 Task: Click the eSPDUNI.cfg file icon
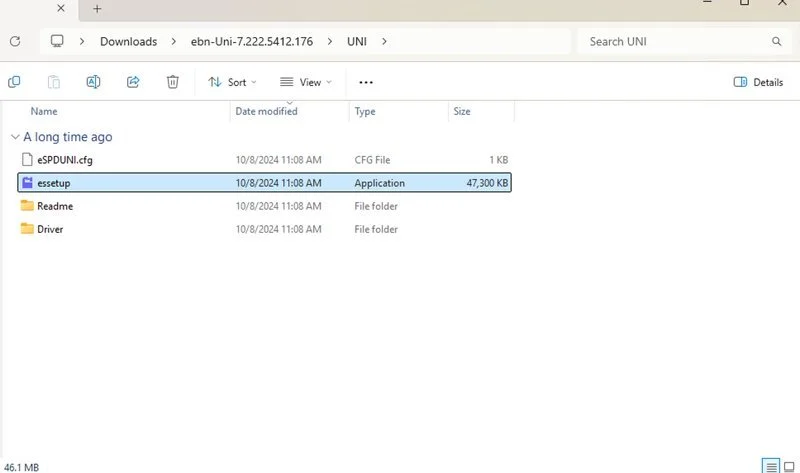27,159
